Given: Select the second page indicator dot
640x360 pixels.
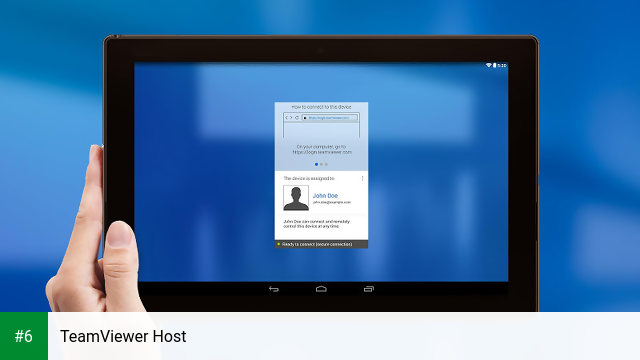Looking at the screenshot, I should coord(321,164).
